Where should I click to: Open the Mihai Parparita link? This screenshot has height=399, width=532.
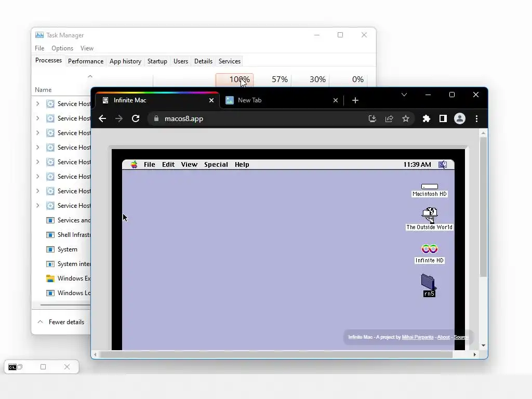(x=417, y=337)
